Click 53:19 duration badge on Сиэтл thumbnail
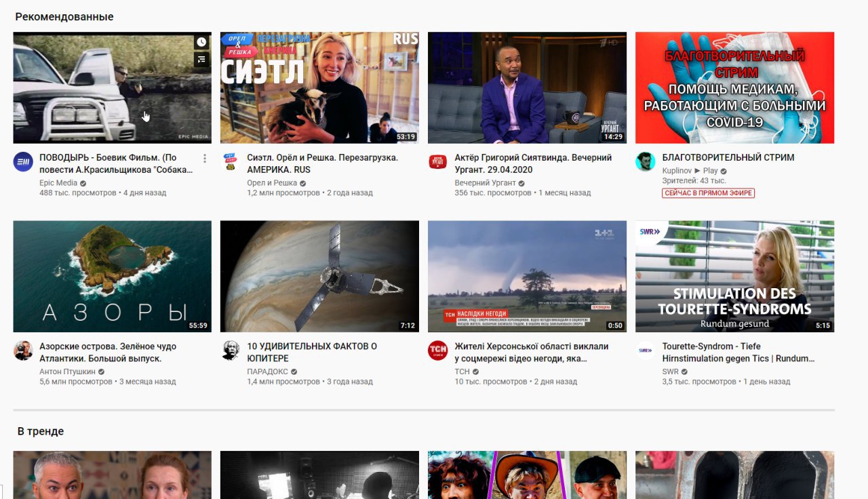This screenshot has height=499, width=868. click(406, 136)
